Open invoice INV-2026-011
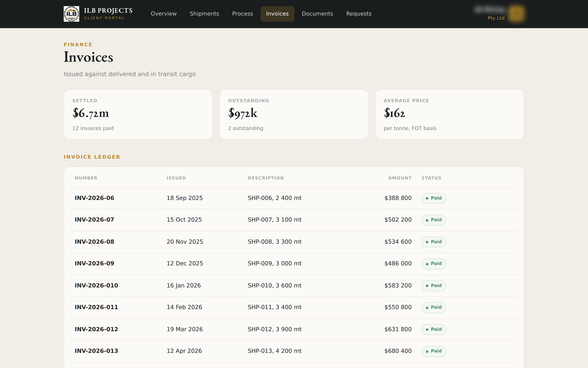The width and height of the screenshot is (588, 368). [x=96, y=307]
